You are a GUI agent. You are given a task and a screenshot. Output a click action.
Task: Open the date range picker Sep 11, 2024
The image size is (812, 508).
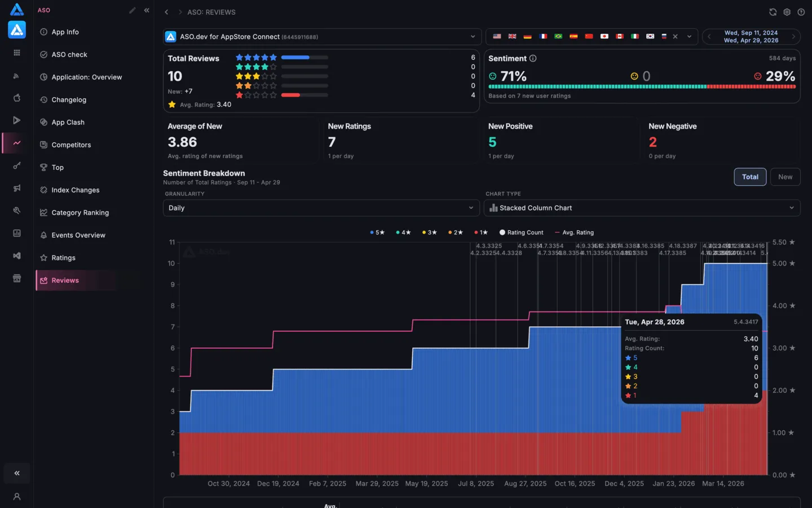click(751, 37)
